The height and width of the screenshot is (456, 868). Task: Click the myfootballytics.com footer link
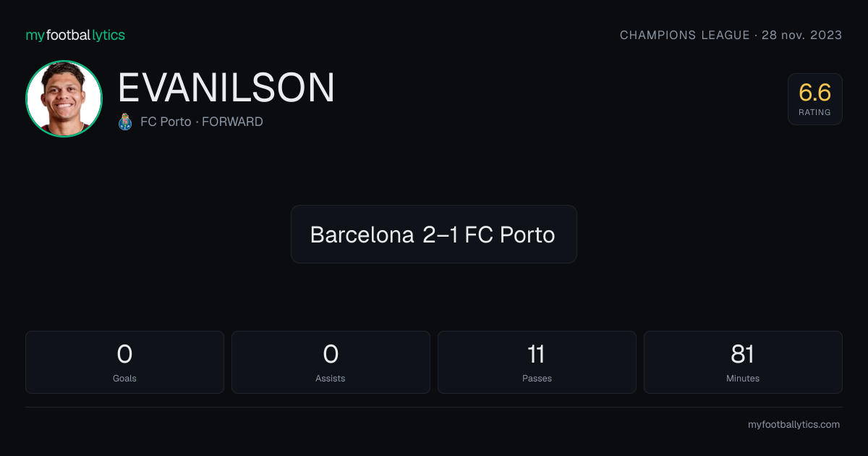click(x=793, y=425)
